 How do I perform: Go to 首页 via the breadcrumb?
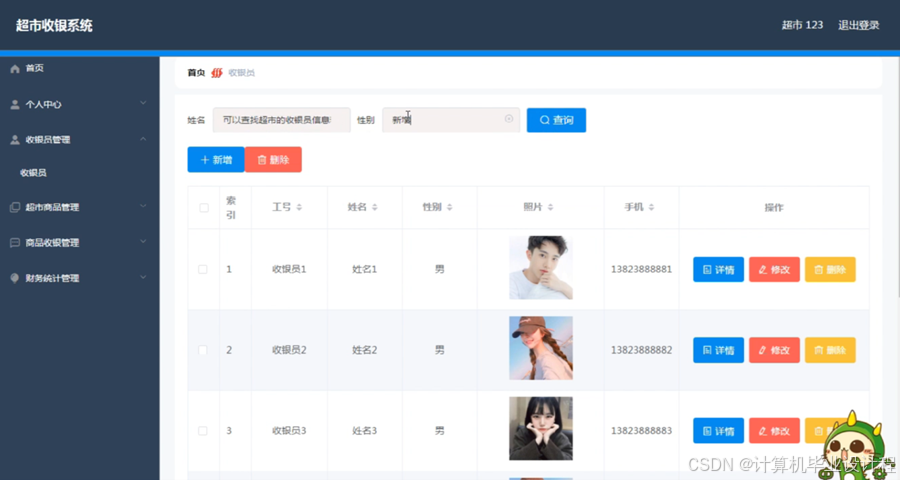coord(196,73)
